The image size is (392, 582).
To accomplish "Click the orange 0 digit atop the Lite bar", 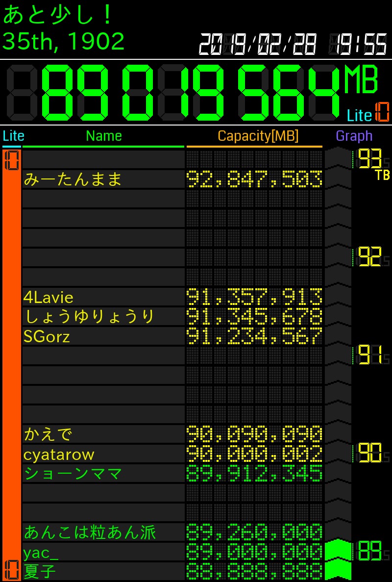I will (11, 161).
